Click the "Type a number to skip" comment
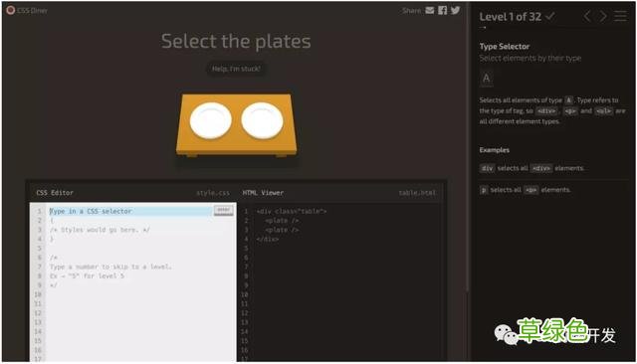The width and height of the screenshot is (637, 364). (110, 267)
